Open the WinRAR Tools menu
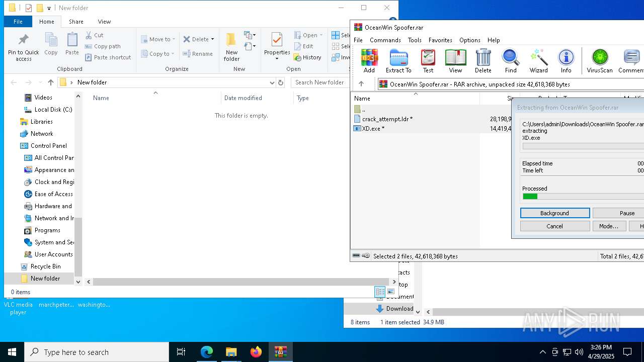Screen dimensions: 644x362 pyautogui.click(x=415, y=40)
